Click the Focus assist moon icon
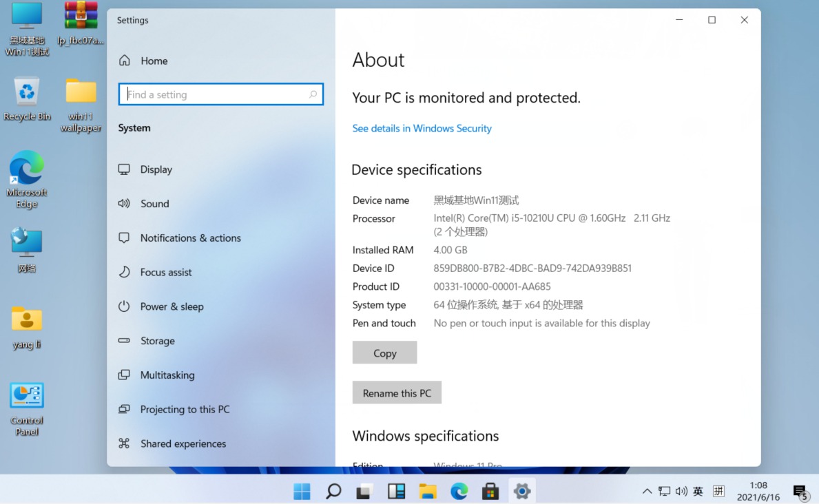 coord(124,272)
